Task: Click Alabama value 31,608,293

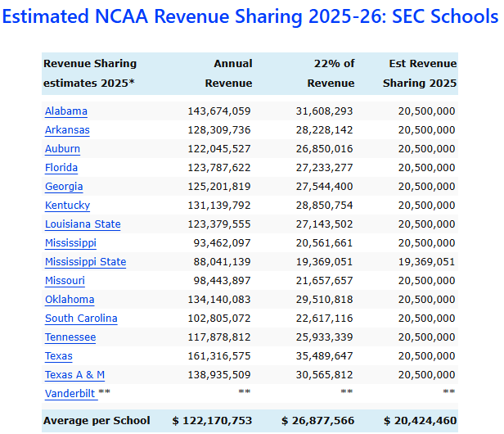Action: click(324, 111)
